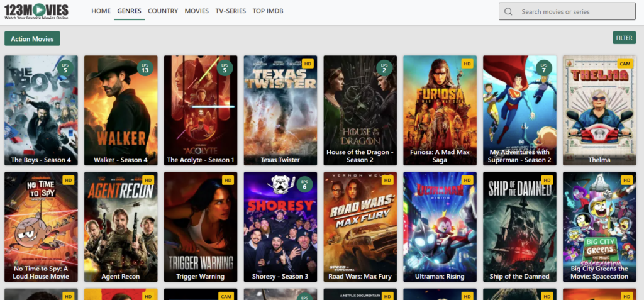Open the TV-Series section

pyautogui.click(x=230, y=11)
